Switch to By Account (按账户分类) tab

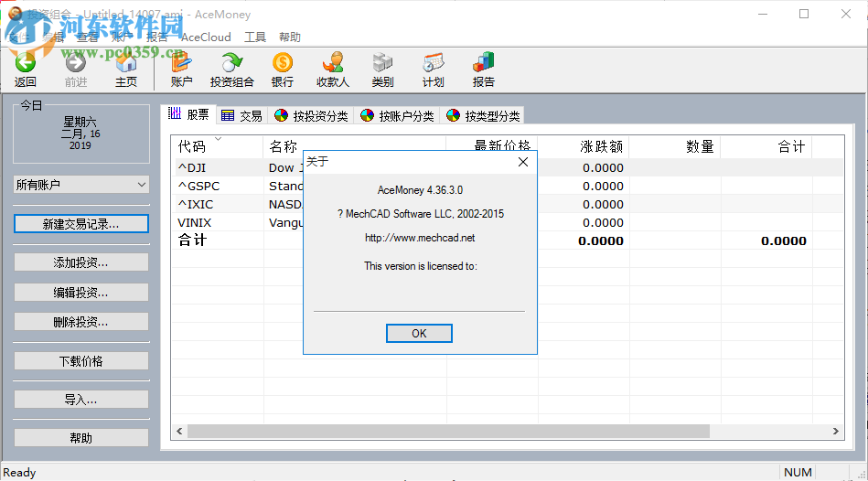click(397, 116)
